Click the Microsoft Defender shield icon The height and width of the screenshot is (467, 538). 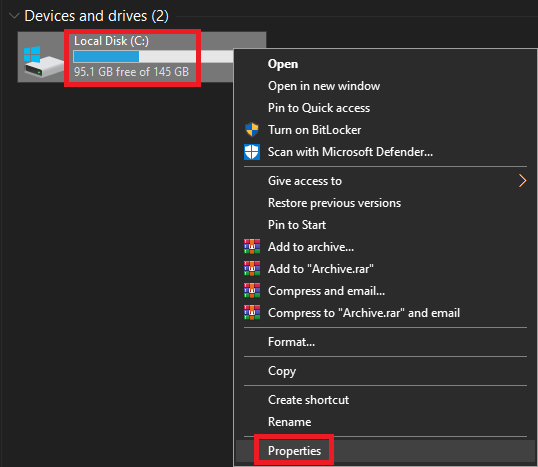click(x=252, y=152)
